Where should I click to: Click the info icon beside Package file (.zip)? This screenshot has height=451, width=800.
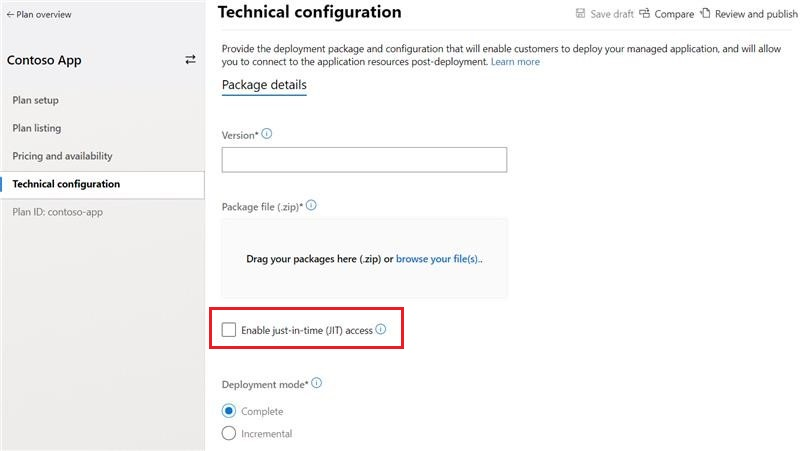click(x=311, y=205)
